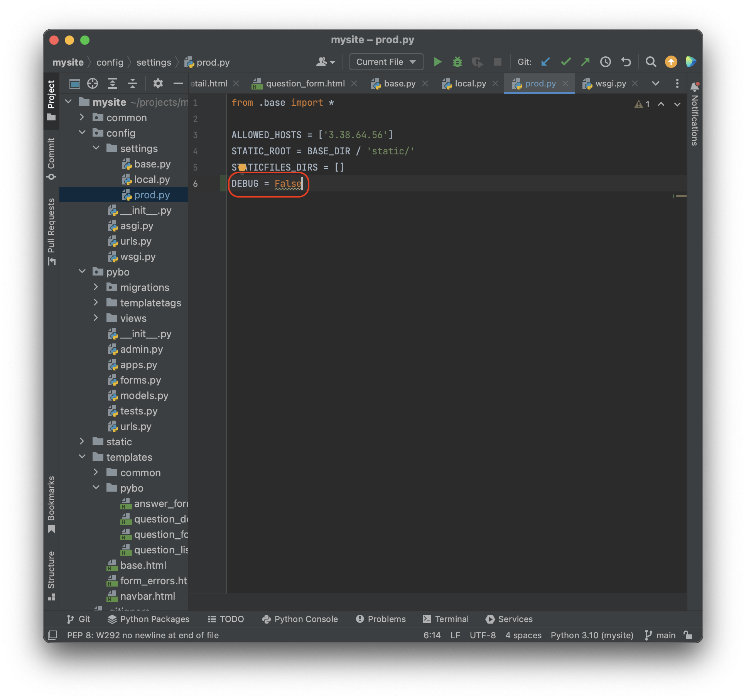Click the main branch widget
This screenshot has height=700, width=746.
coord(661,635)
